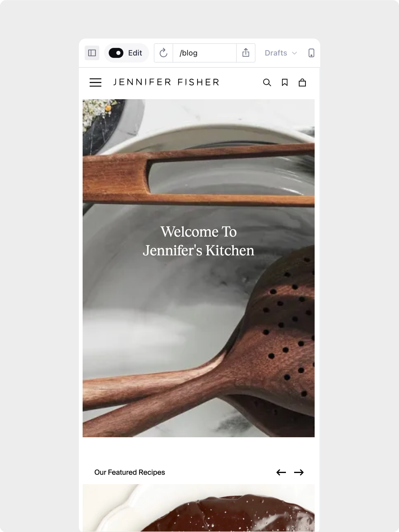
Task: Go to previous featured recipe arrow
Action: coord(281,472)
